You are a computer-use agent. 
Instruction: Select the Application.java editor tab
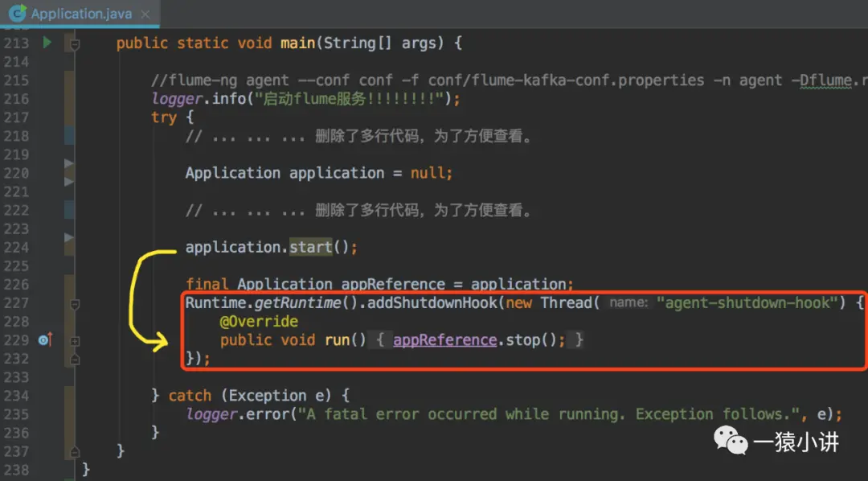[x=80, y=14]
